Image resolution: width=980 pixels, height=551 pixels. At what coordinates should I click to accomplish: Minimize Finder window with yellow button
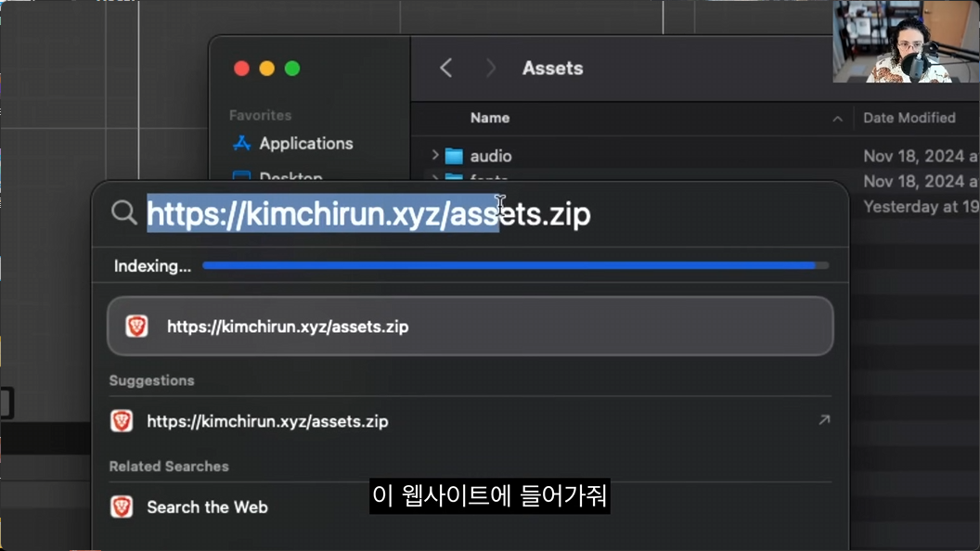click(x=267, y=68)
